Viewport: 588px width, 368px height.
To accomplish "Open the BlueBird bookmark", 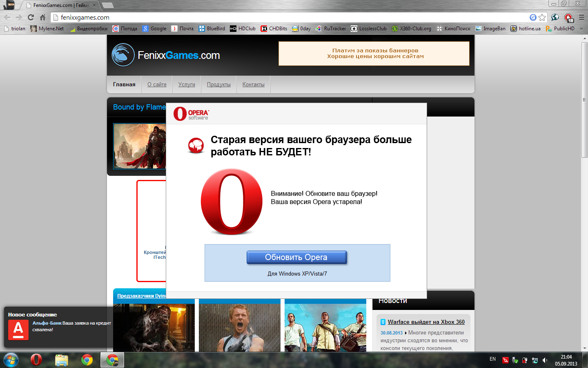I will pyautogui.click(x=212, y=29).
